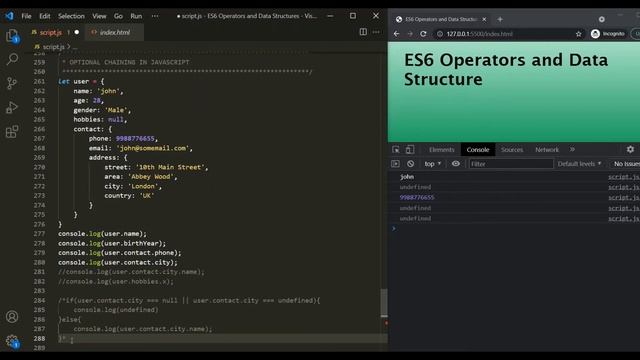Viewport: 640px width, 360px height.
Task: Open a new browser tab
Action: (x=500, y=19)
